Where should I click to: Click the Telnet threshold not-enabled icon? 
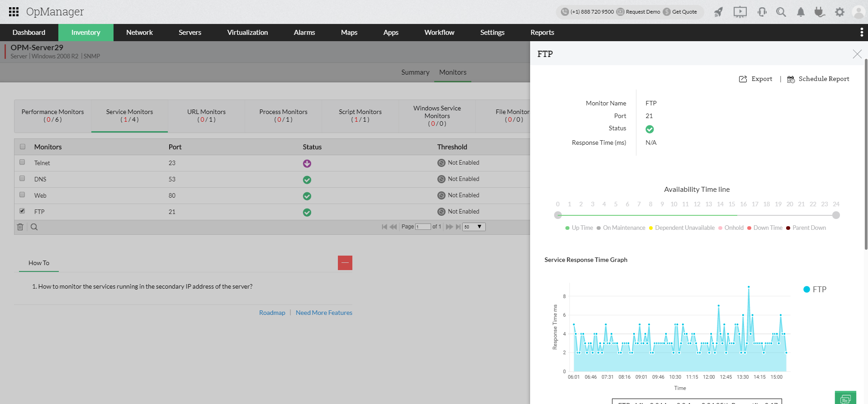point(441,163)
